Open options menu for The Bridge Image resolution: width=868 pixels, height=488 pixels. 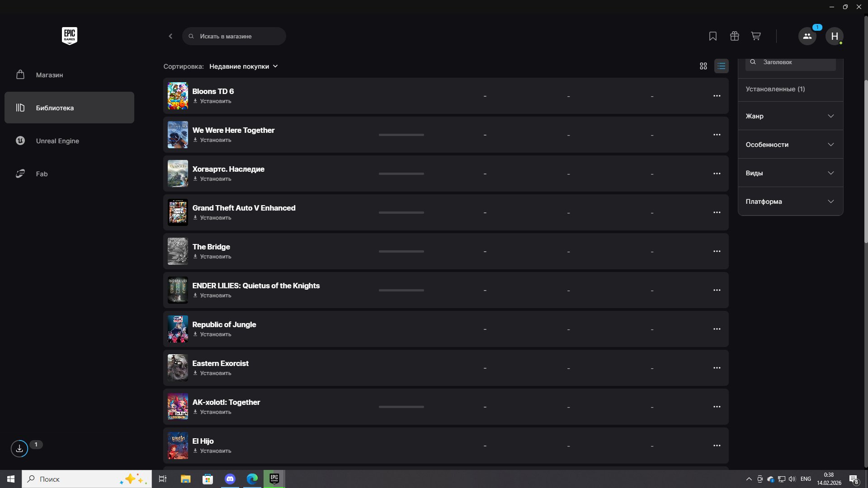click(717, 251)
